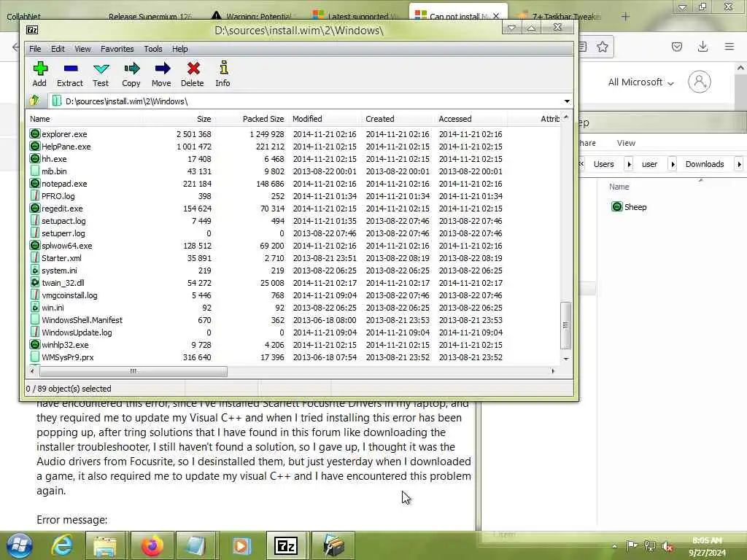Select the notepad.exe file icon
Image resolution: width=747 pixels, height=560 pixels.
[x=35, y=183]
